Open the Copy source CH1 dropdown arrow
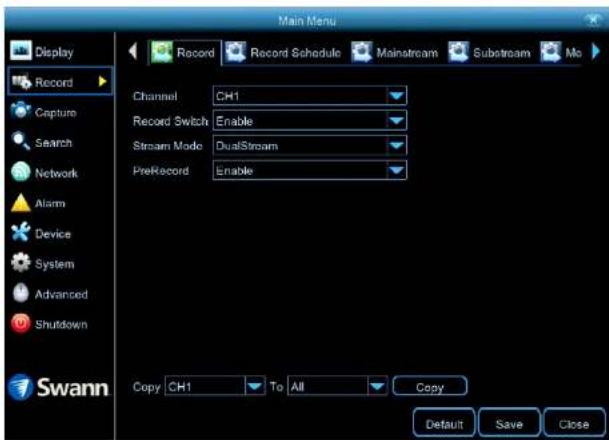Viewport: 609px width, 440px height. tap(255, 386)
